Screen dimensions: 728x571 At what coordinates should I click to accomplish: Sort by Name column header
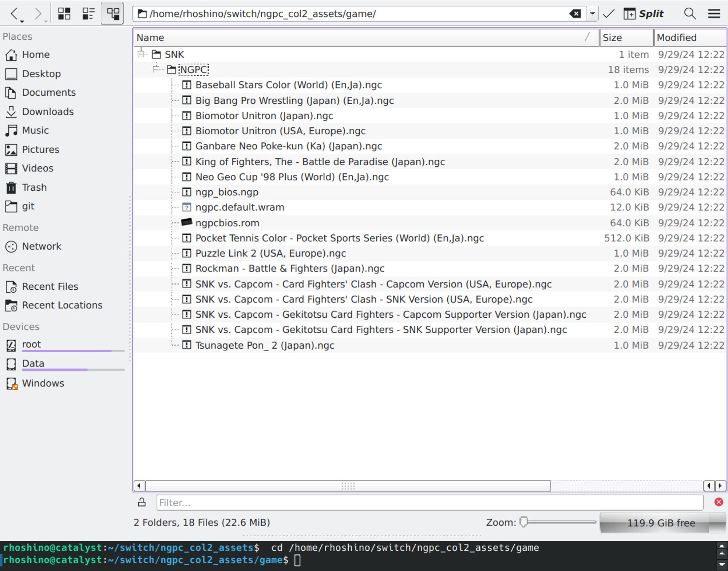point(366,37)
